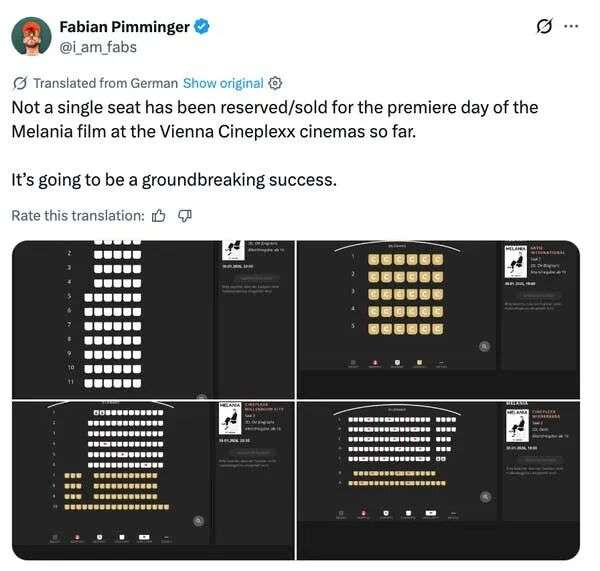This screenshot has height=571, width=600.
Task: Open translation settings gear
Action: pos(276,83)
